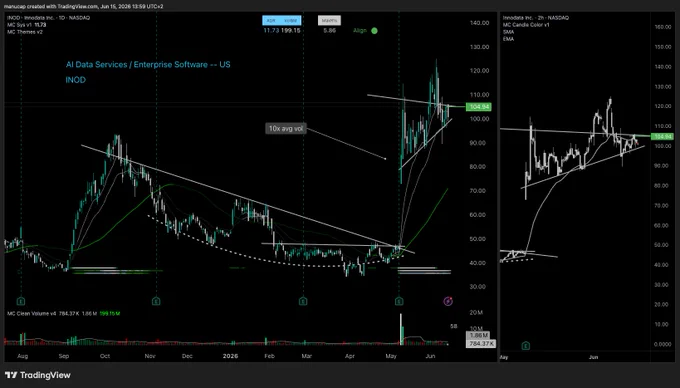This screenshot has width=680, height=388.
Task: Select the '10x avg vol' callout label
Action: click(x=286, y=128)
